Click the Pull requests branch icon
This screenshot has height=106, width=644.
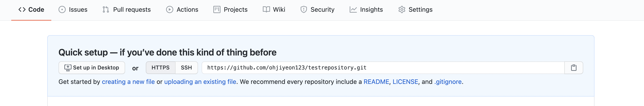tap(106, 9)
